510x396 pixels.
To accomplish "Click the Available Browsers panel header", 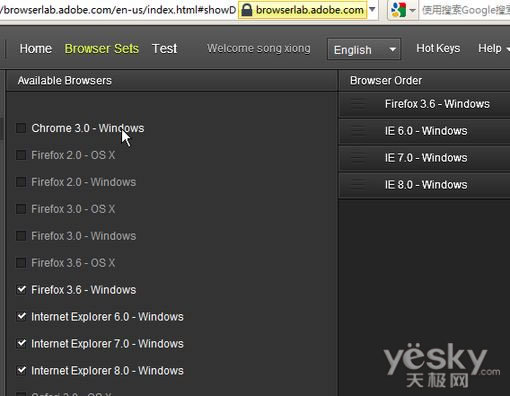I will [172, 80].
